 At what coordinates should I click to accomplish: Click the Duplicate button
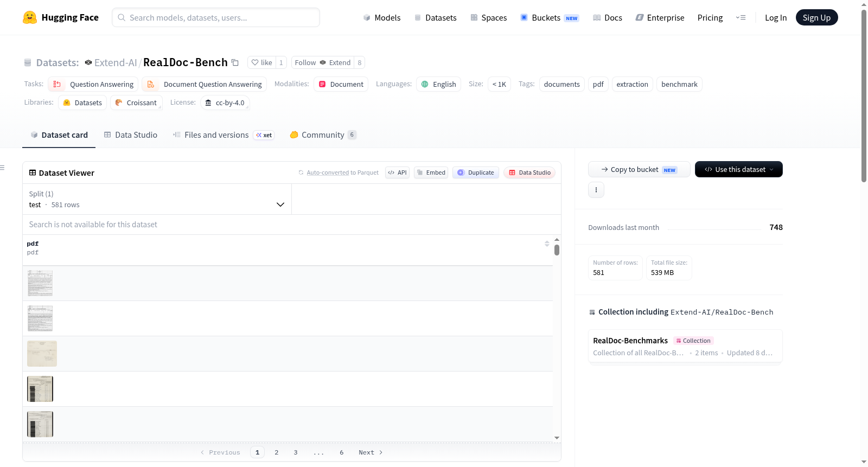pos(476,172)
